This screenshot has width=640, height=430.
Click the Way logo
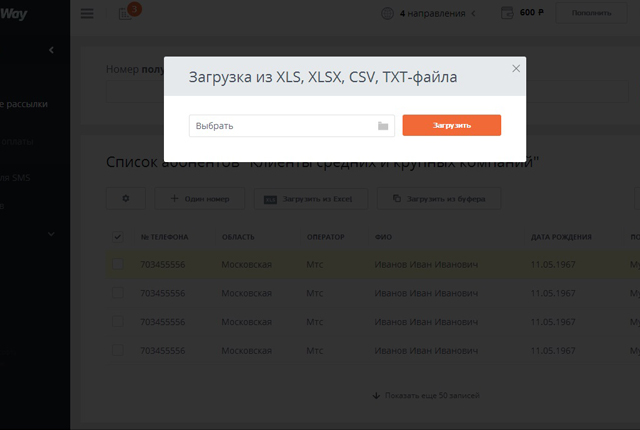click(x=13, y=13)
